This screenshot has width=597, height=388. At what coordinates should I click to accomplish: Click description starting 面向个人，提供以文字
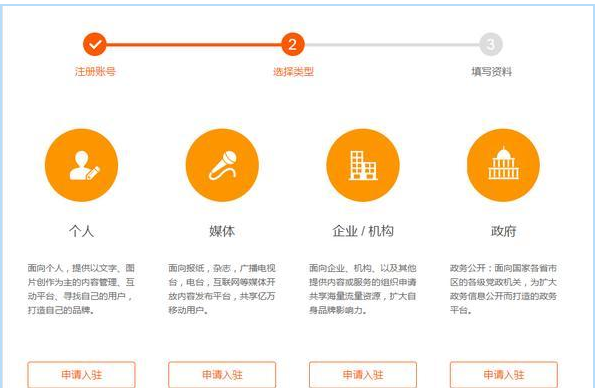tap(81, 289)
